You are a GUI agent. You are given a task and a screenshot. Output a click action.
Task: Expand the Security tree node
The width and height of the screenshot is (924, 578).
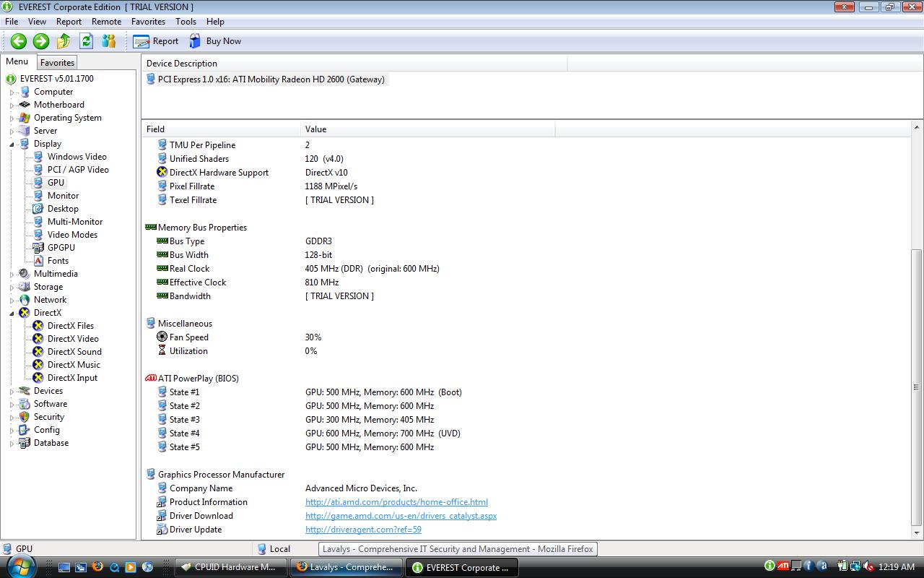tap(12, 418)
